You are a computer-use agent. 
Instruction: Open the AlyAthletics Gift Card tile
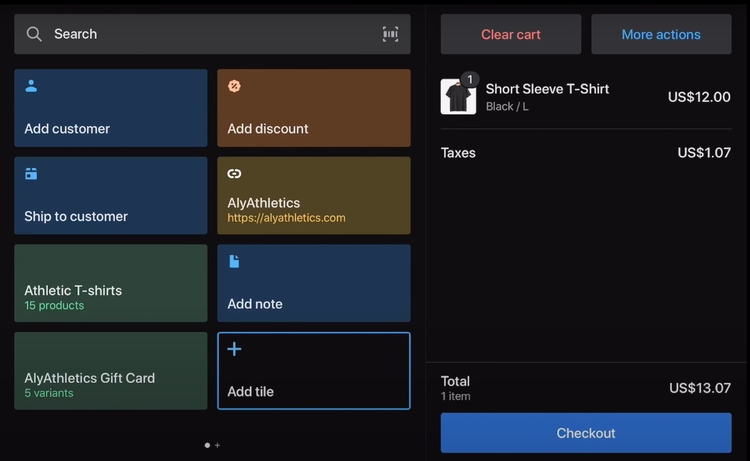[111, 371]
